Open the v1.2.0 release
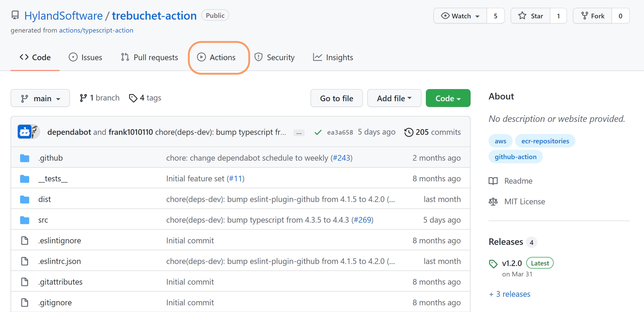This screenshot has height=312, width=644. pyautogui.click(x=512, y=263)
